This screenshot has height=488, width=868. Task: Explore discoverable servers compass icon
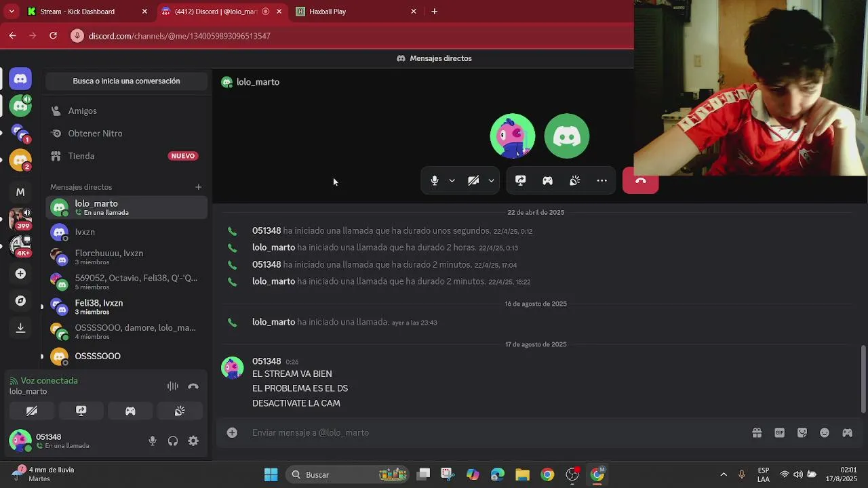20,301
